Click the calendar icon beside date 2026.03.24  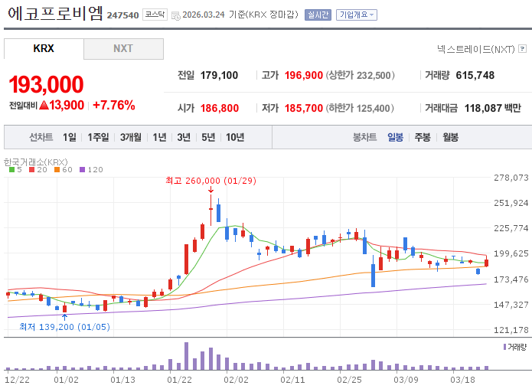(x=176, y=15)
